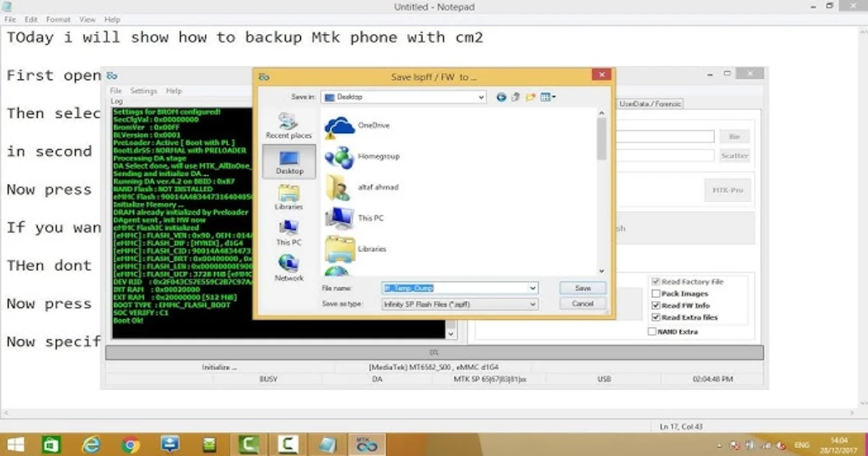This screenshot has width=868, height=456.
Task: Launch Internet Explorer from the taskbar
Action: click(91, 444)
